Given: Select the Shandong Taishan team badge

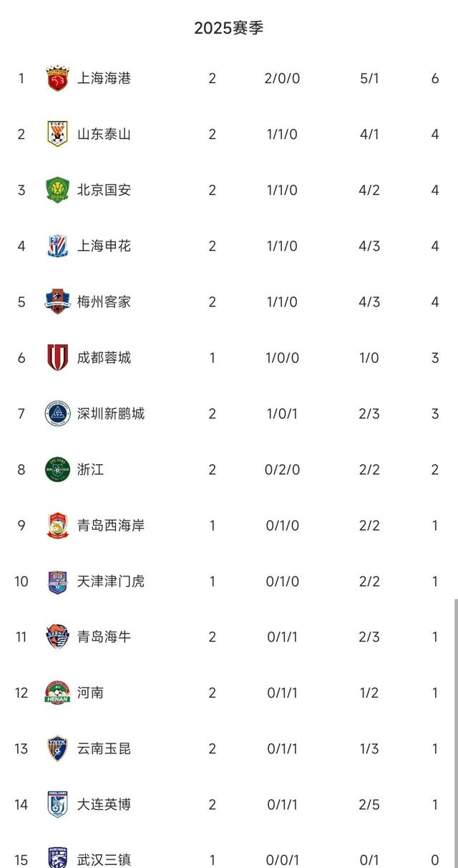Looking at the screenshot, I should (x=57, y=134).
